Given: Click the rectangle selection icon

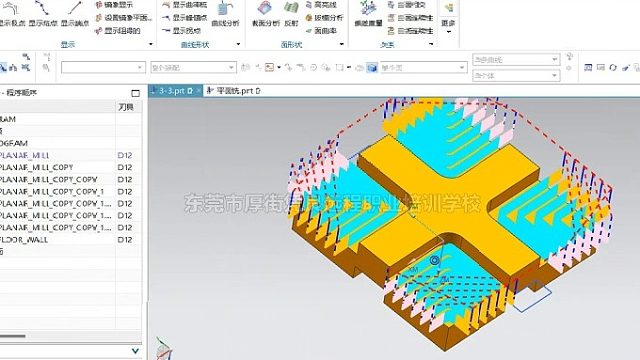Looking at the screenshot, I should pos(340,67).
